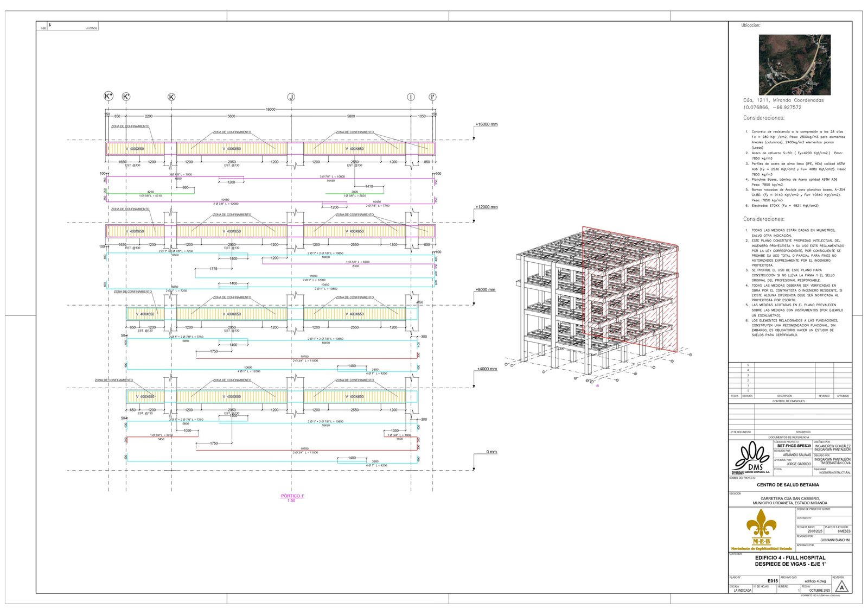Click EDIFICIO 4 - FULL HOSPITAL title

pyautogui.click(x=790, y=558)
